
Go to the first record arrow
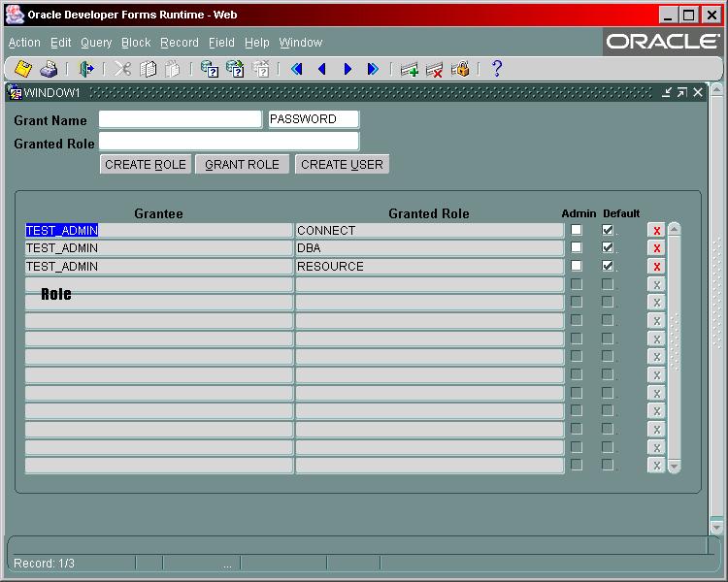pos(297,69)
